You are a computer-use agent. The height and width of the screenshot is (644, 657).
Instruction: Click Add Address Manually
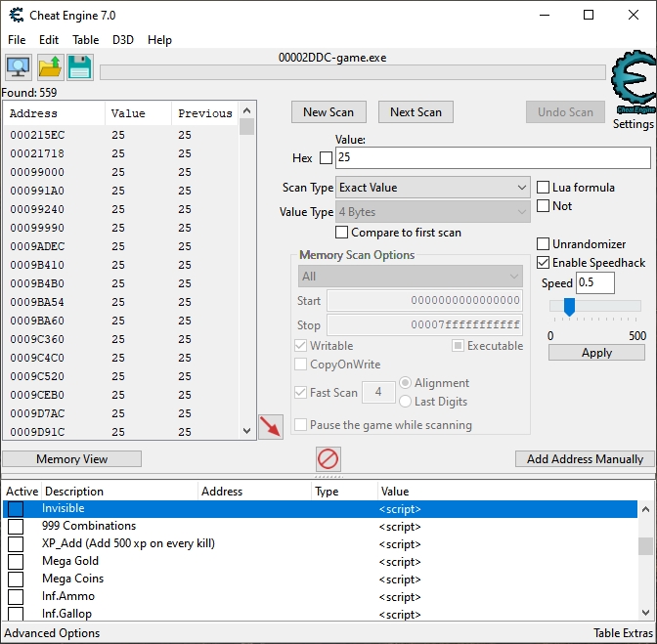(x=585, y=459)
